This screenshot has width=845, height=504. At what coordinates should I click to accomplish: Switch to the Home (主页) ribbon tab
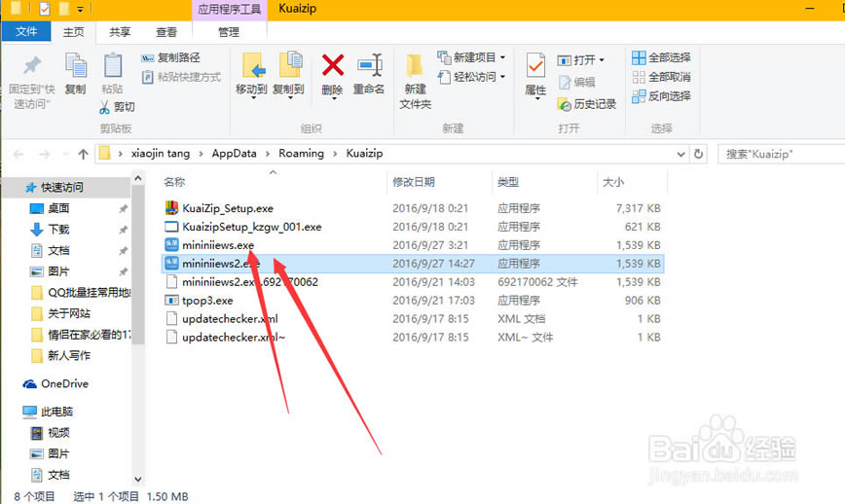click(73, 32)
